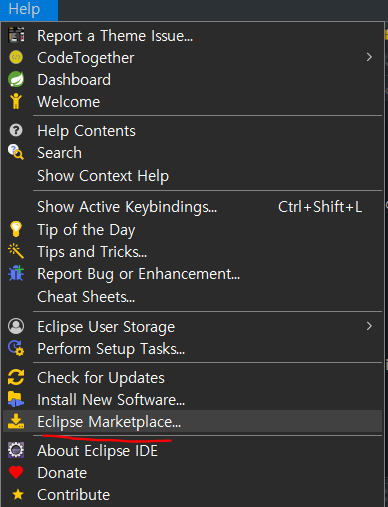388x507 pixels.
Task: Click the Perform Setup Tasks gear icon
Action: [x=16, y=348]
